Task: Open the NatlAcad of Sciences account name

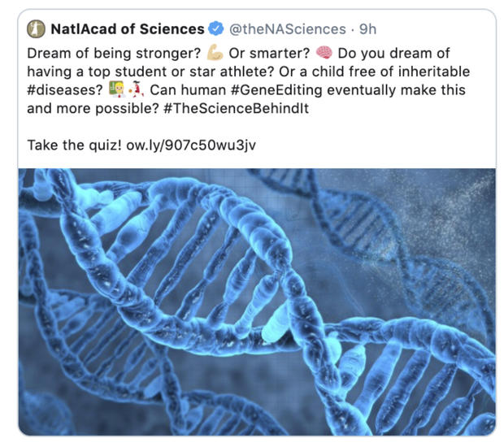Action: tap(128, 29)
